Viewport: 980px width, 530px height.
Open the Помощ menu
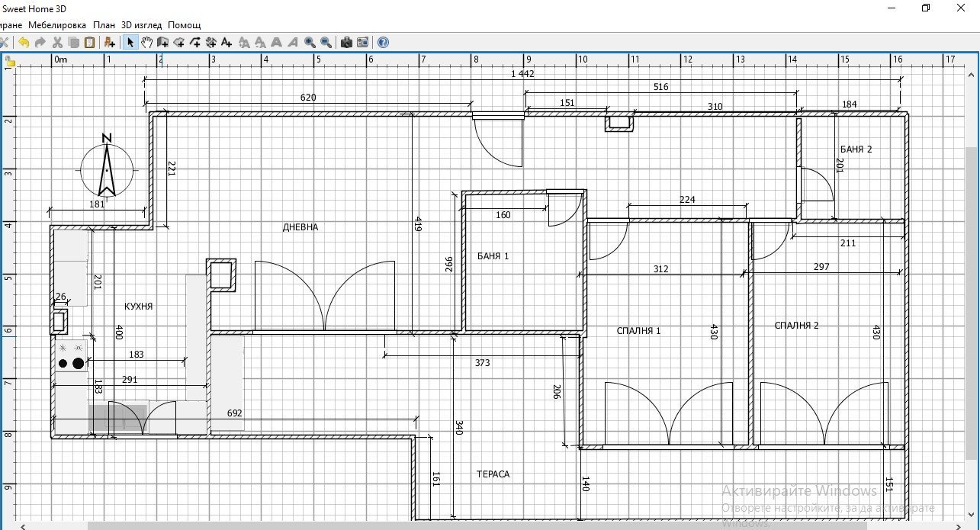(185, 25)
